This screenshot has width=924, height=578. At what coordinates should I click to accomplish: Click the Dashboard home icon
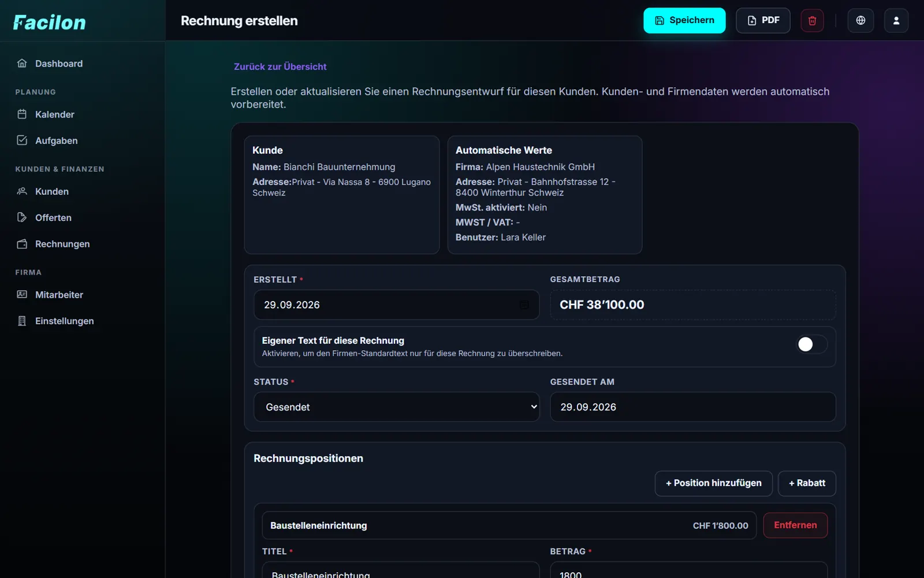click(x=22, y=64)
